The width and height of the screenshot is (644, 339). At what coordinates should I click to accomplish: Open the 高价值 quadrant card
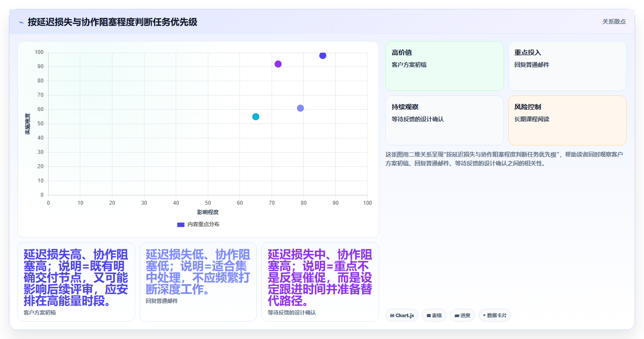click(x=444, y=66)
